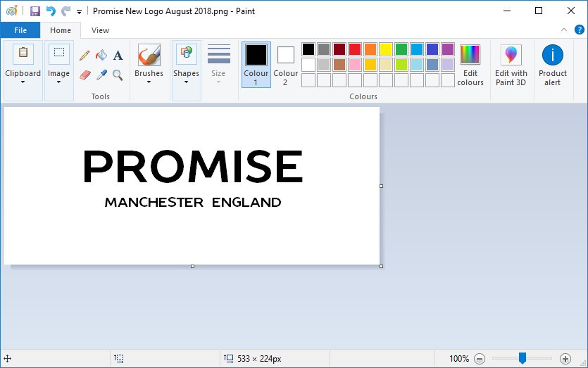Image resolution: width=588 pixels, height=368 pixels.
Task: Open the File menu
Action: pos(20,30)
